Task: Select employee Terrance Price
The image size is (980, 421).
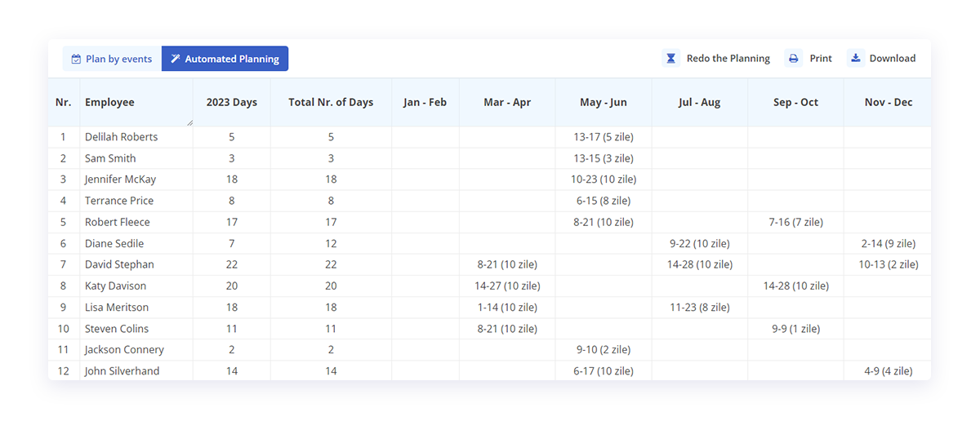Action: tap(119, 201)
